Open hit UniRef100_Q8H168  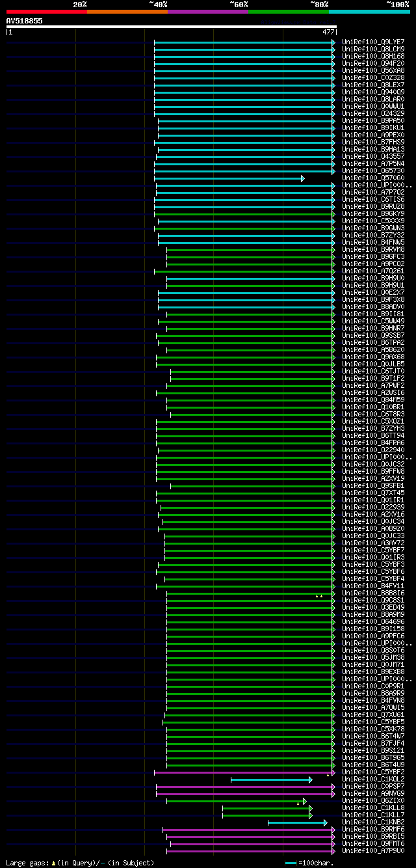373,57
